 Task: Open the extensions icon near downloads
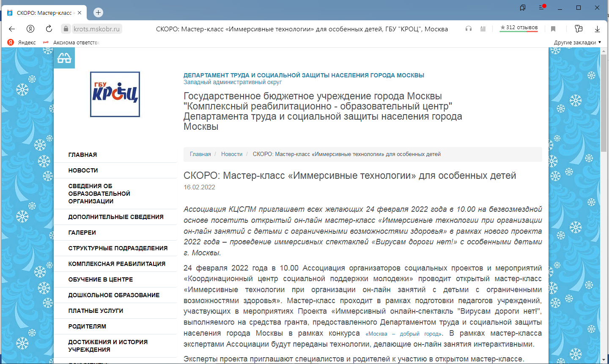click(579, 29)
